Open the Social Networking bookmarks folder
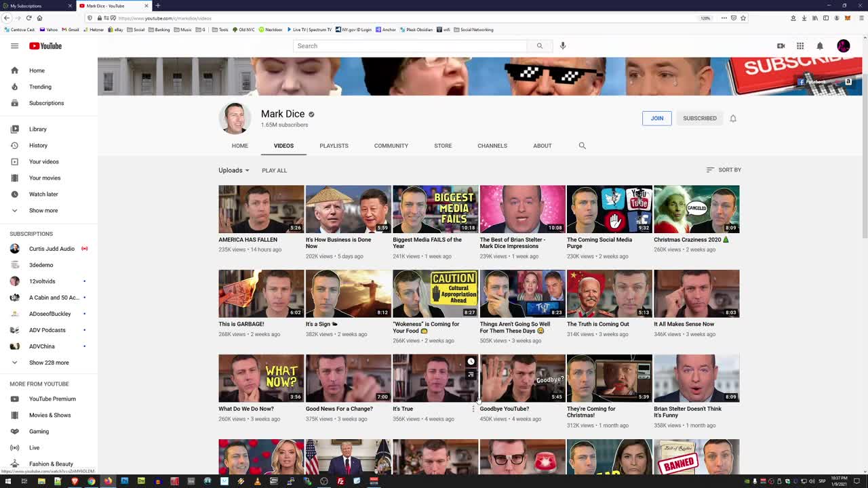Screen dimensions: 868x488 (x=473, y=30)
